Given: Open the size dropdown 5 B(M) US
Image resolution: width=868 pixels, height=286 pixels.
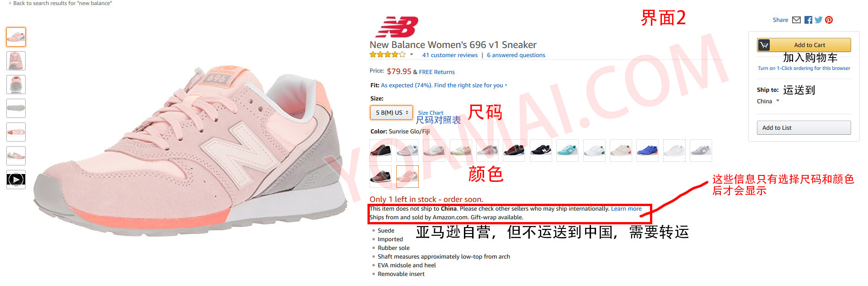Looking at the screenshot, I should 391,112.
